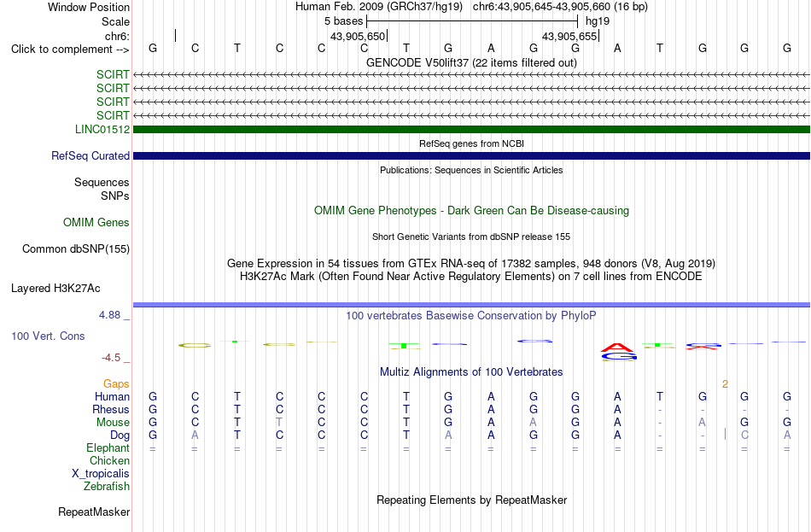The image size is (811, 532).
Task: Click the RepeatMasker track label
Action: pos(94,512)
